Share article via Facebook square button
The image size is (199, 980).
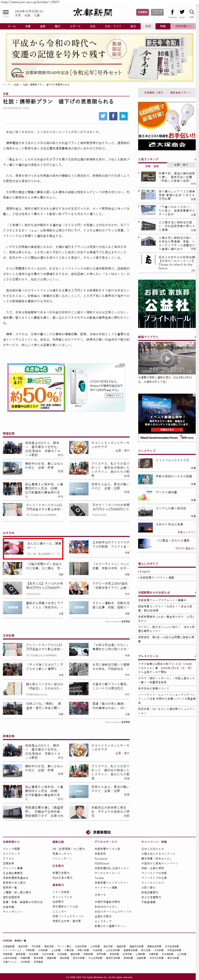point(113,116)
